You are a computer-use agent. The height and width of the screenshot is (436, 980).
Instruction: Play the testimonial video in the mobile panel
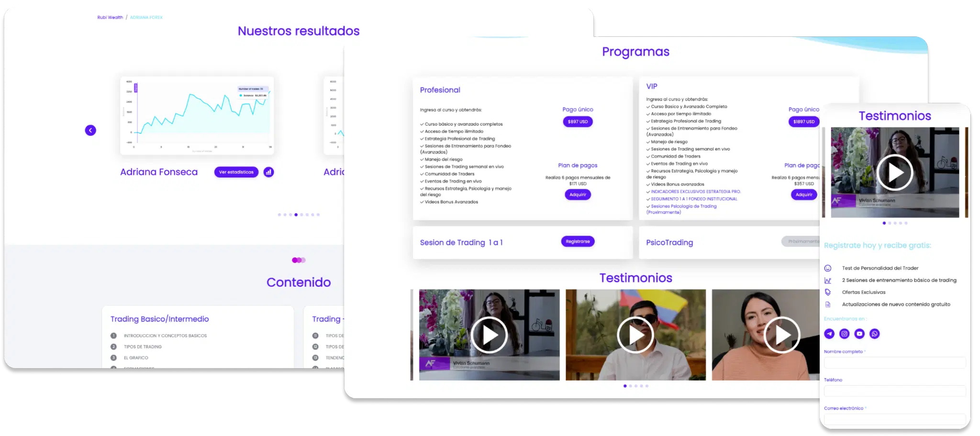click(895, 173)
